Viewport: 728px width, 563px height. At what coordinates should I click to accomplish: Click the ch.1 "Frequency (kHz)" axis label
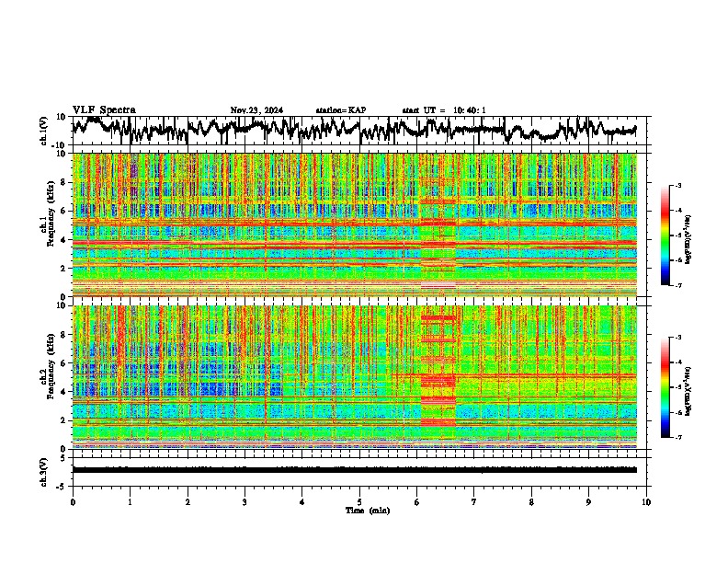[51, 213]
